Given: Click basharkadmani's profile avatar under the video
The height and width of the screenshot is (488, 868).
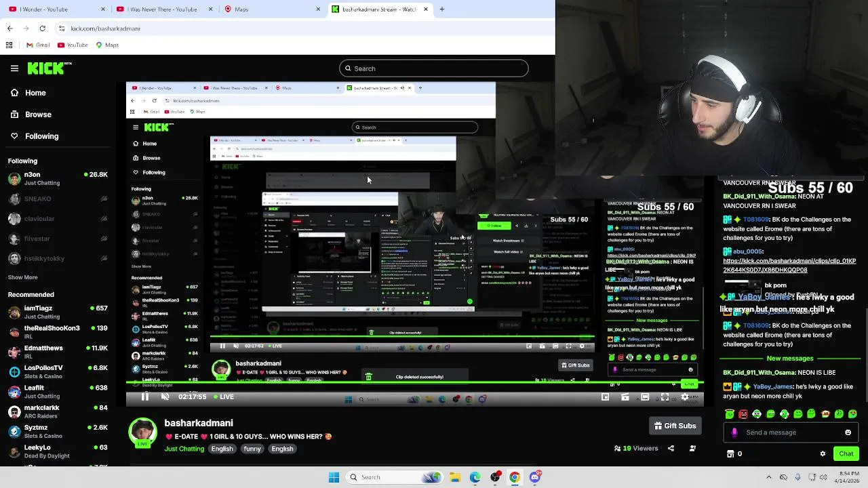Looking at the screenshot, I should click(142, 432).
